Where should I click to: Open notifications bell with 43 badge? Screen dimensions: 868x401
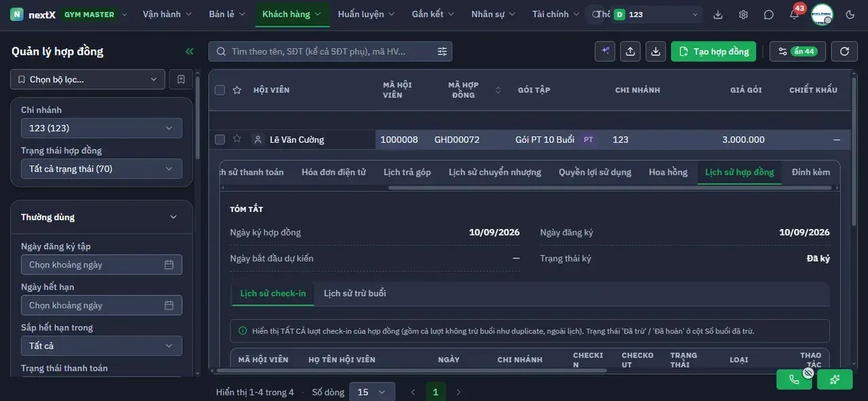pos(794,14)
